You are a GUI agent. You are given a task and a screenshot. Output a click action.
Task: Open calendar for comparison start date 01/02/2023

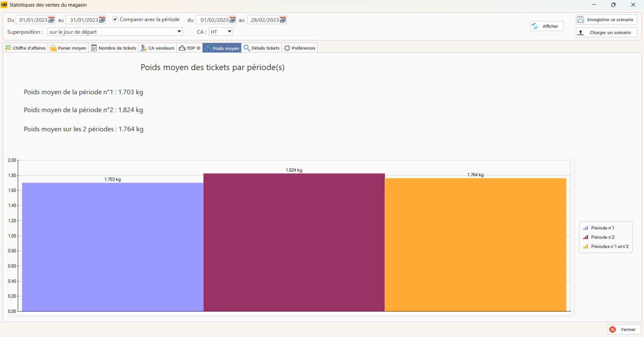click(x=232, y=20)
